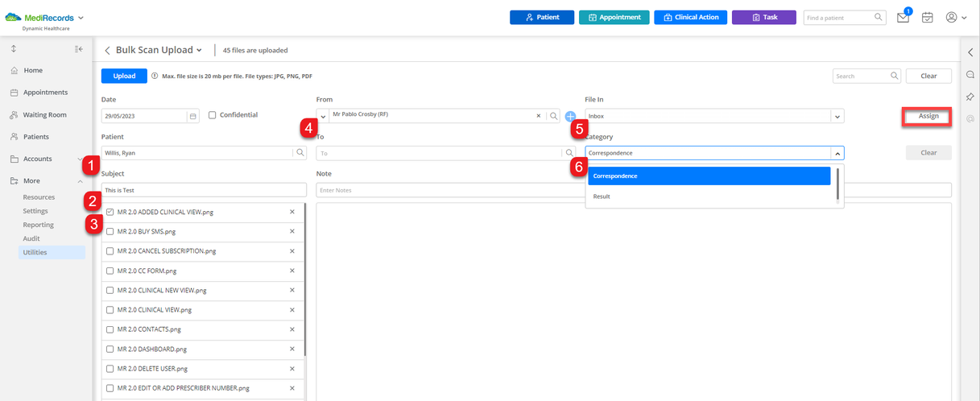Open the File In Inbox dropdown

tap(837, 116)
